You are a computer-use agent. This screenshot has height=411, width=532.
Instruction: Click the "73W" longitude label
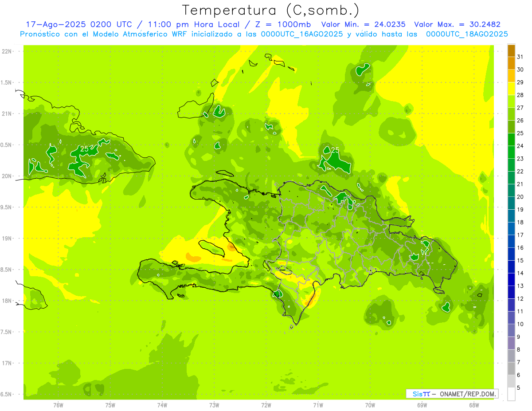pos(214,405)
